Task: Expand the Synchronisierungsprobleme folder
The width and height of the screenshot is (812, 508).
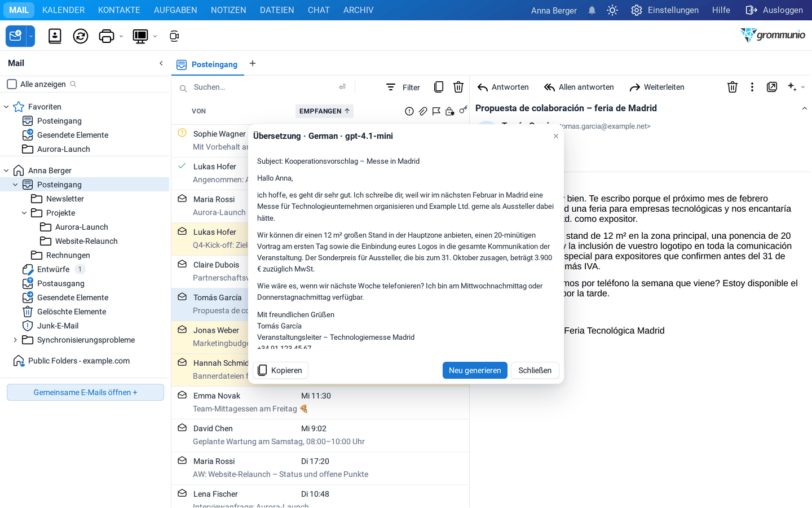Action: pyautogui.click(x=15, y=340)
